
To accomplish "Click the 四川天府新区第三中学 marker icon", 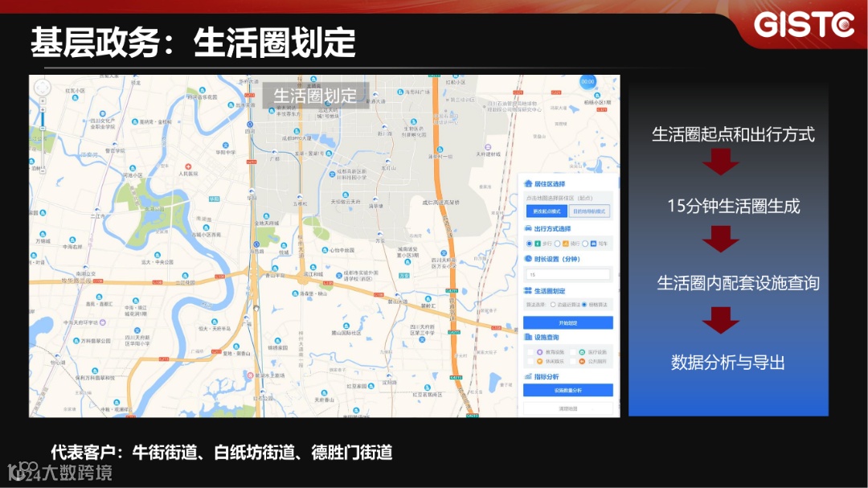I will tap(423, 339).
